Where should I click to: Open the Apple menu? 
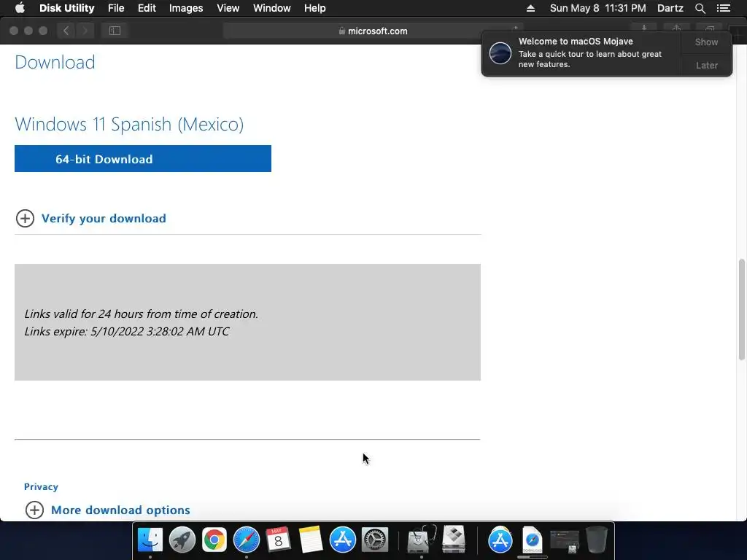[x=20, y=8]
